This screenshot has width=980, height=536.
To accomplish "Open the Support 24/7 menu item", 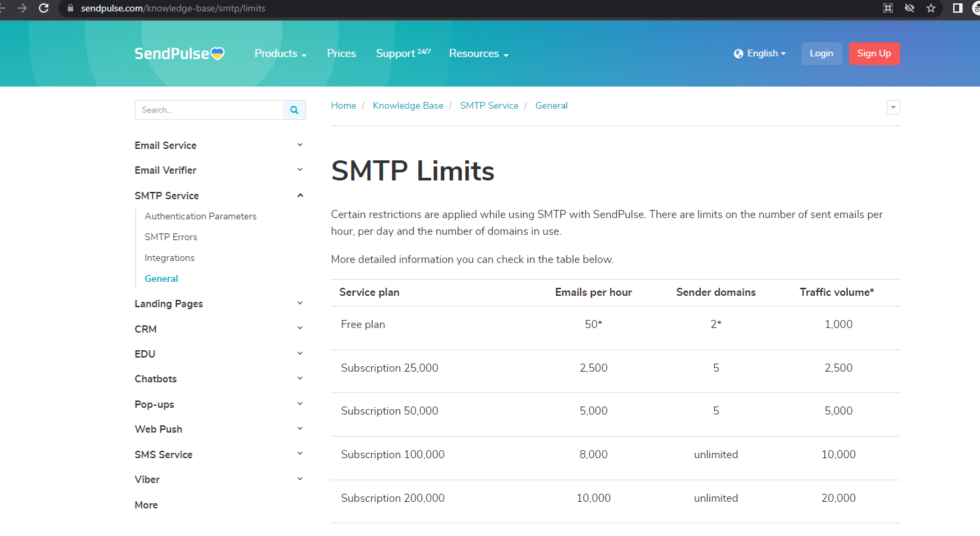I will [403, 54].
